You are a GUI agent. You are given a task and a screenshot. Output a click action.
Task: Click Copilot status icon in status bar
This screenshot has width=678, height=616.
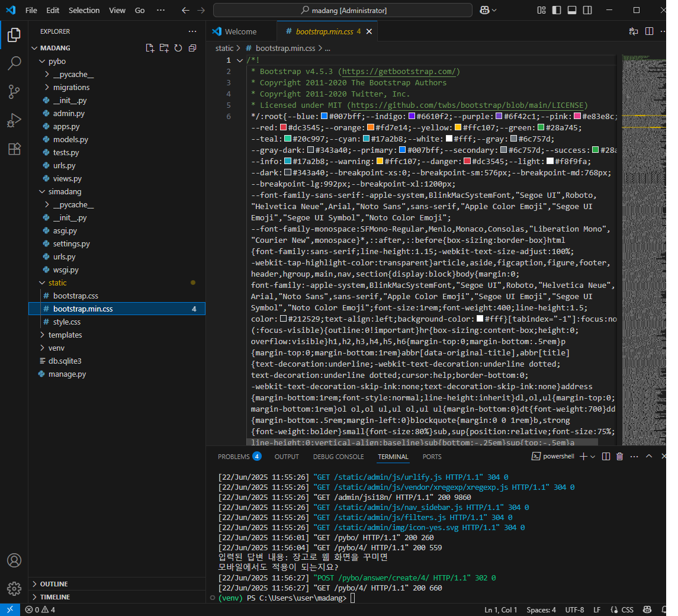(x=647, y=609)
